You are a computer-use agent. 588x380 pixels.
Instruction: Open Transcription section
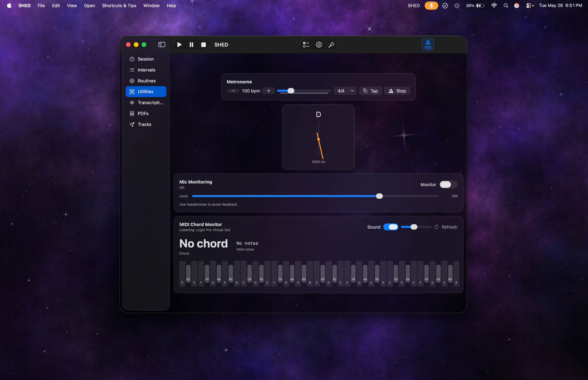pyautogui.click(x=146, y=103)
